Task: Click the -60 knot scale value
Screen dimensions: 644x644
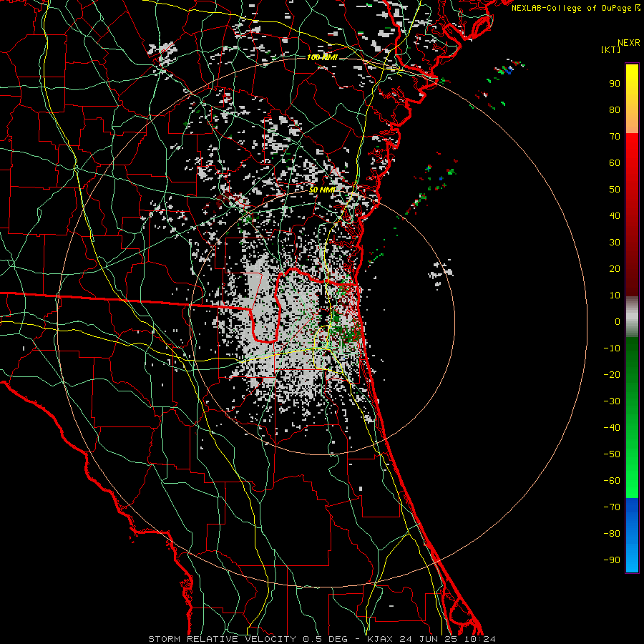Action: pyautogui.click(x=612, y=481)
